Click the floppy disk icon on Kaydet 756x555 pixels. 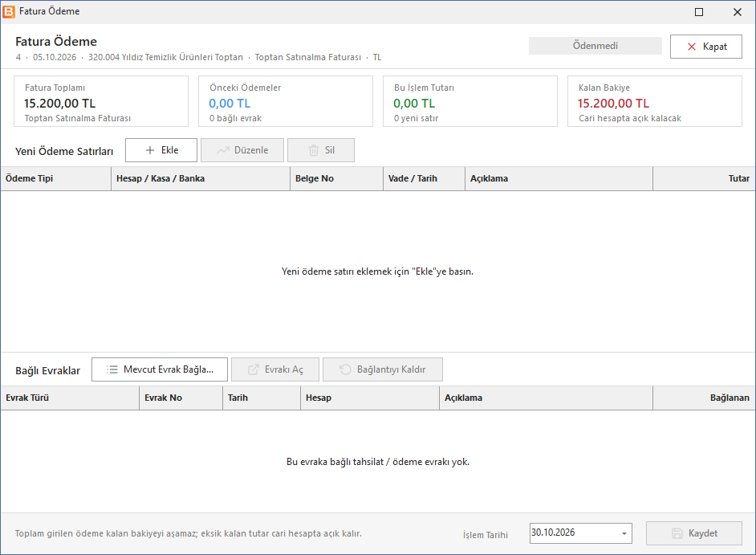(x=677, y=533)
